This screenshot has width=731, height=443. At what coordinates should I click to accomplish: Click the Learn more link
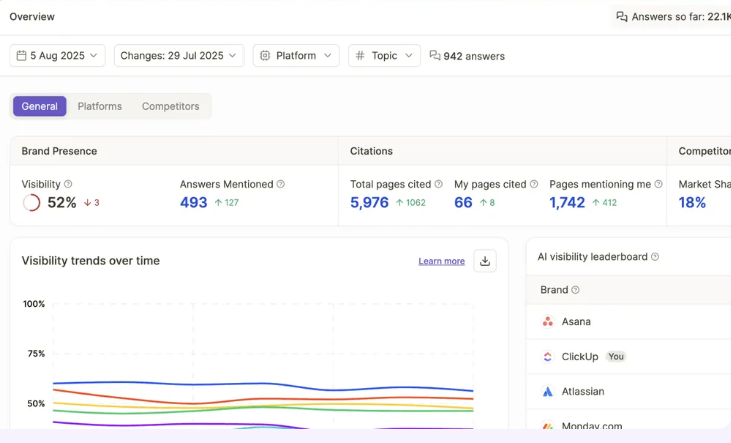click(x=441, y=261)
